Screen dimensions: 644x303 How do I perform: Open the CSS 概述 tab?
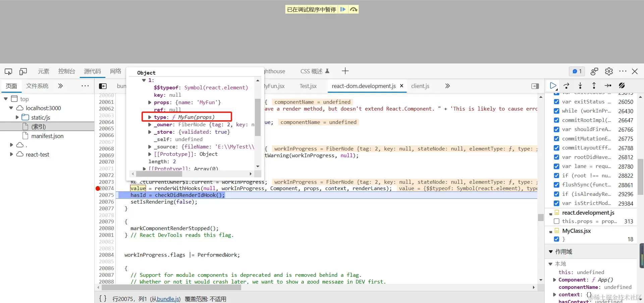tap(315, 71)
